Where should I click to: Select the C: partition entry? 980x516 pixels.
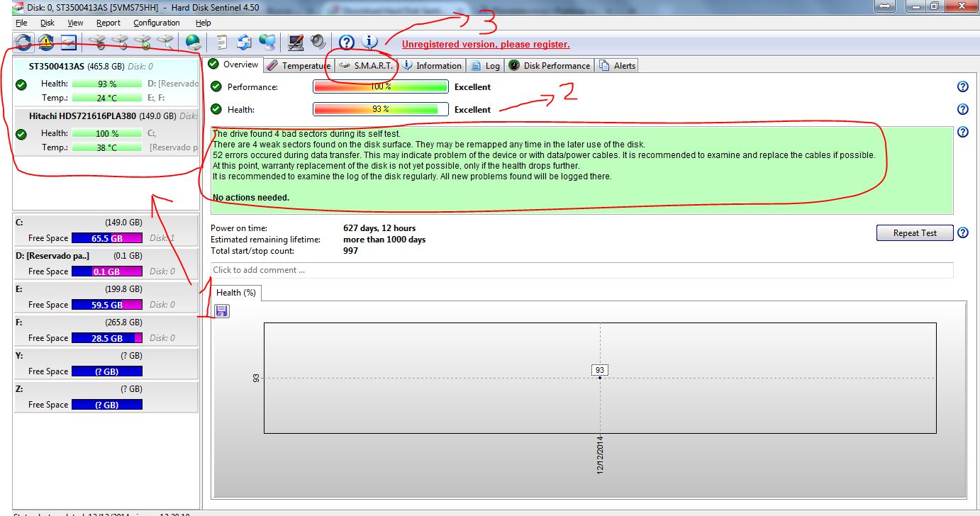(x=106, y=230)
